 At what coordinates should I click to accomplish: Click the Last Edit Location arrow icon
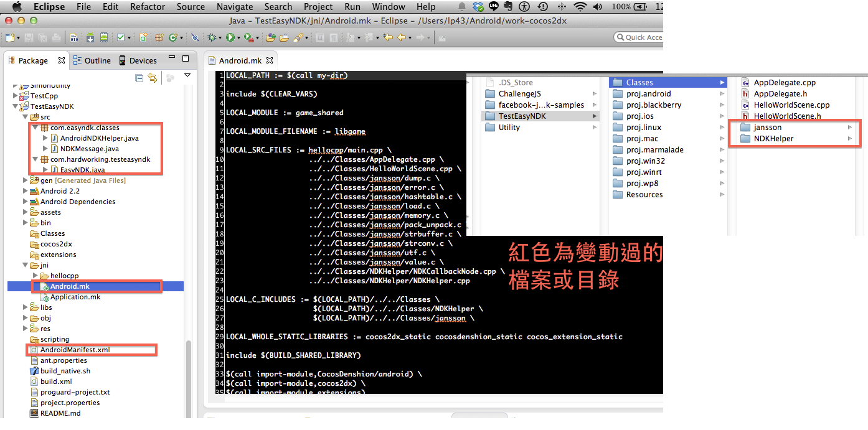coord(388,38)
